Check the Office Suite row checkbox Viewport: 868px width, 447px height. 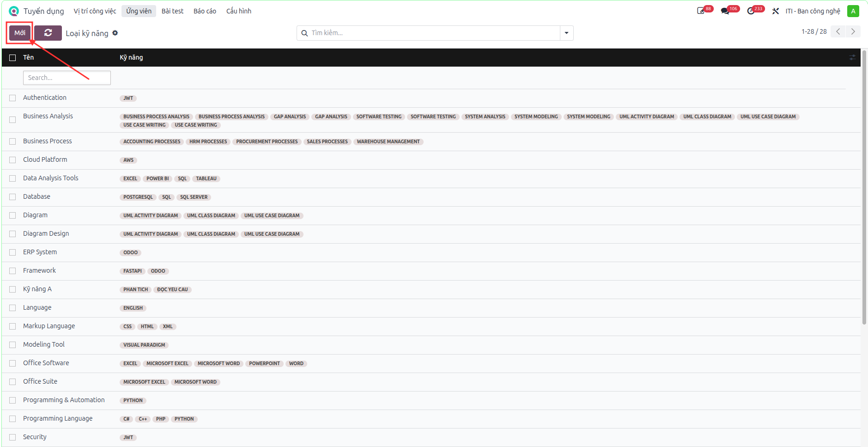[x=12, y=382]
